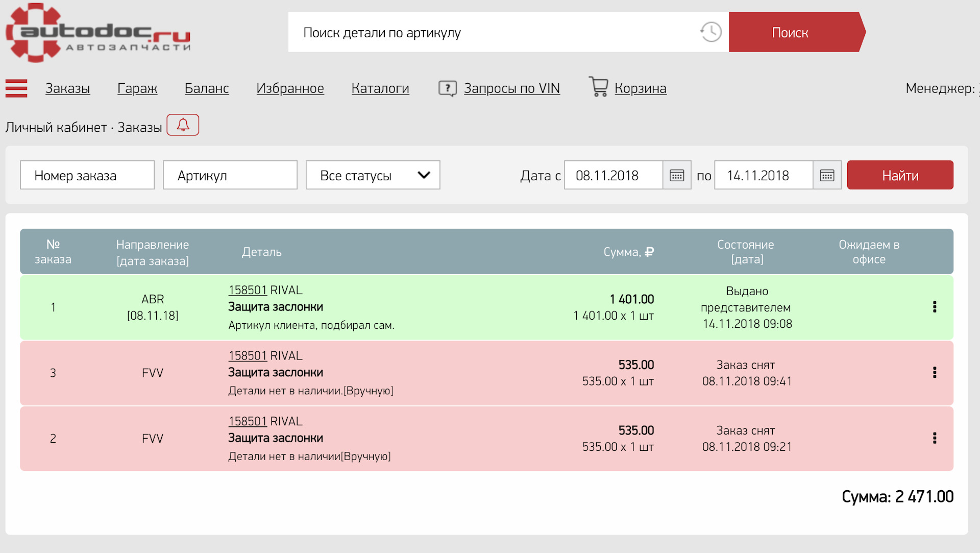Click the autodoc.ru logo
The image size is (980, 553).
tap(98, 33)
